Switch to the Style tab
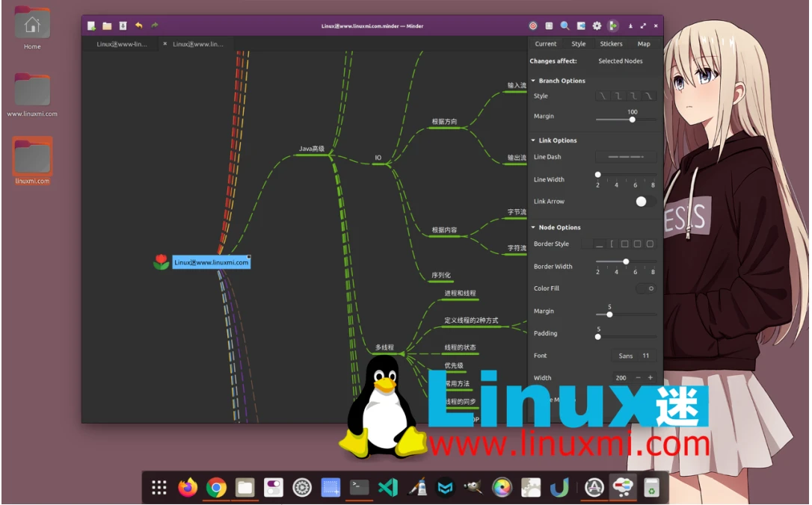Screen dimensions: 812x505 pyautogui.click(x=578, y=43)
